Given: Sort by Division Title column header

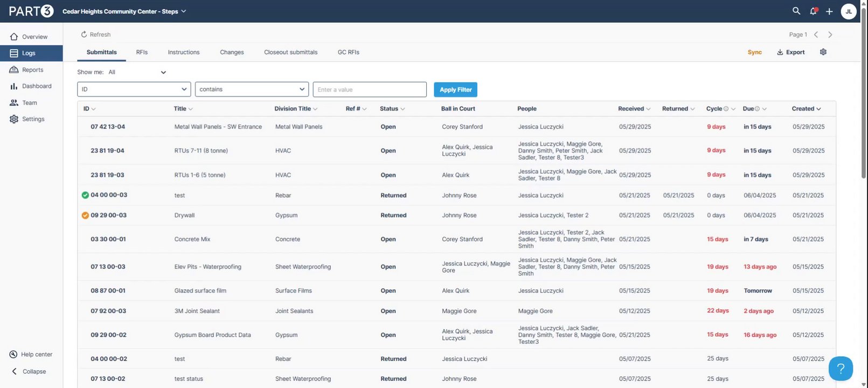Looking at the screenshot, I should tap(296, 109).
